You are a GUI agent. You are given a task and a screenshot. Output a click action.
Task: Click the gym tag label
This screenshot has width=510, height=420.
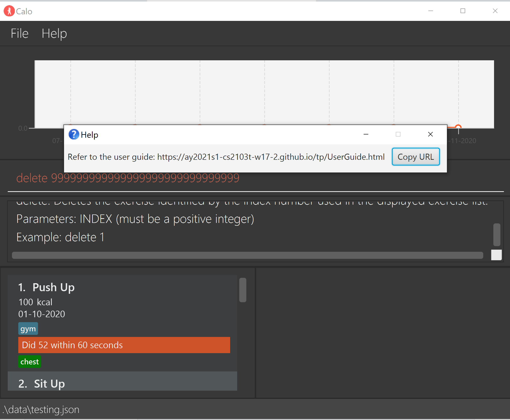click(28, 328)
